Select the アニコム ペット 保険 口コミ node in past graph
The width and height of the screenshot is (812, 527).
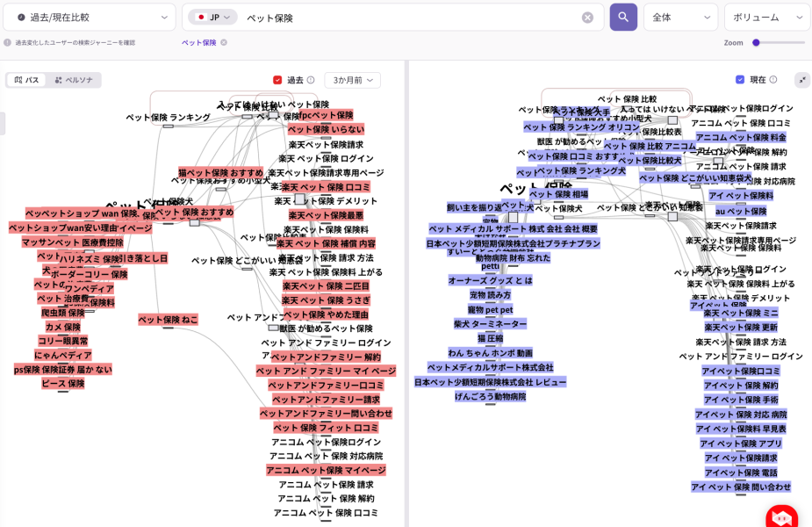[x=326, y=512]
